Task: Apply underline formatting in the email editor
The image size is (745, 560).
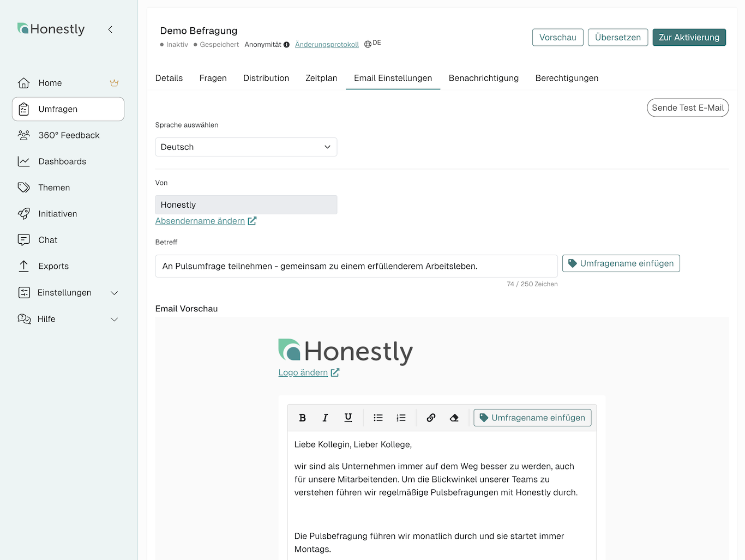Action: [x=348, y=417]
